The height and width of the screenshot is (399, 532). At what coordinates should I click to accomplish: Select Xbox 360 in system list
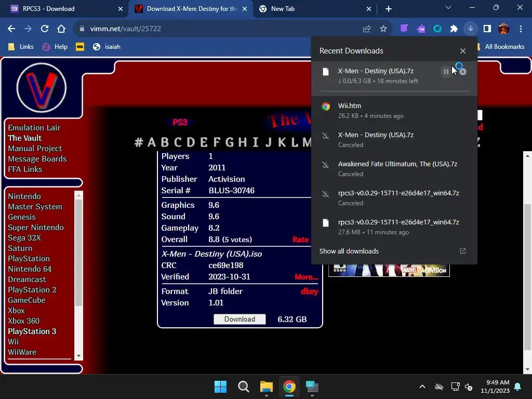click(x=24, y=321)
